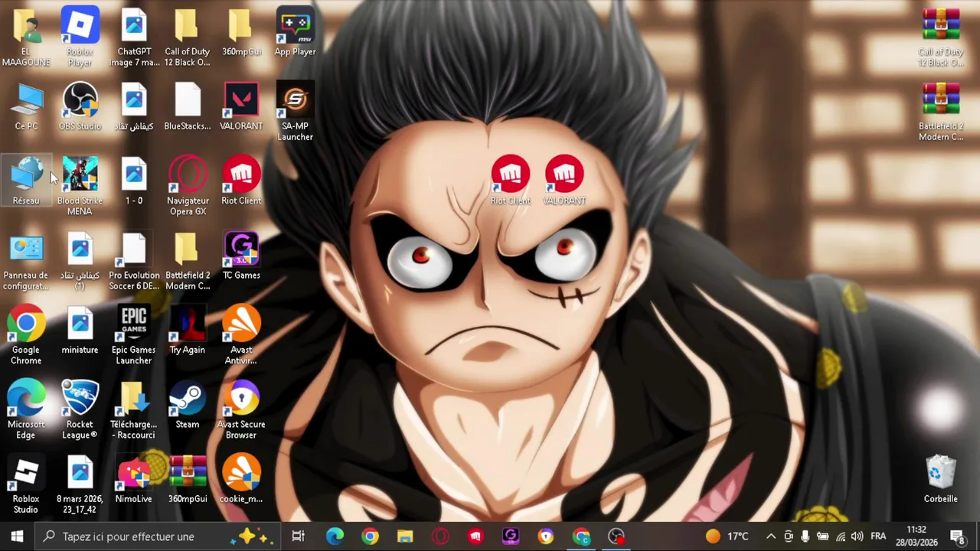Select Avast Secure Browser desktop icon
Screen dimensions: 980x551
coord(241,410)
